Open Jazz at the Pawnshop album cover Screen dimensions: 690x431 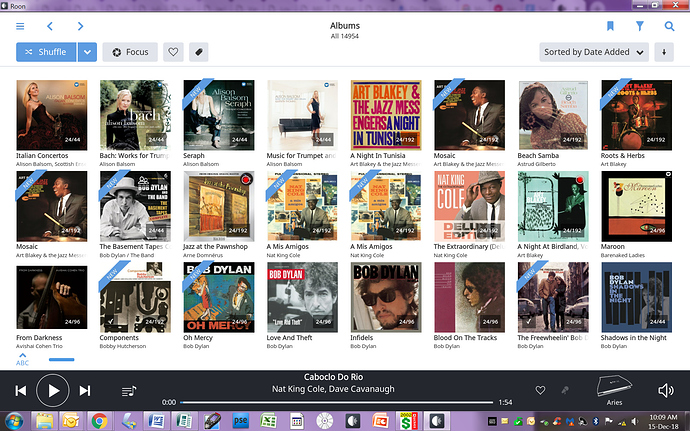[x=219, y=206]
